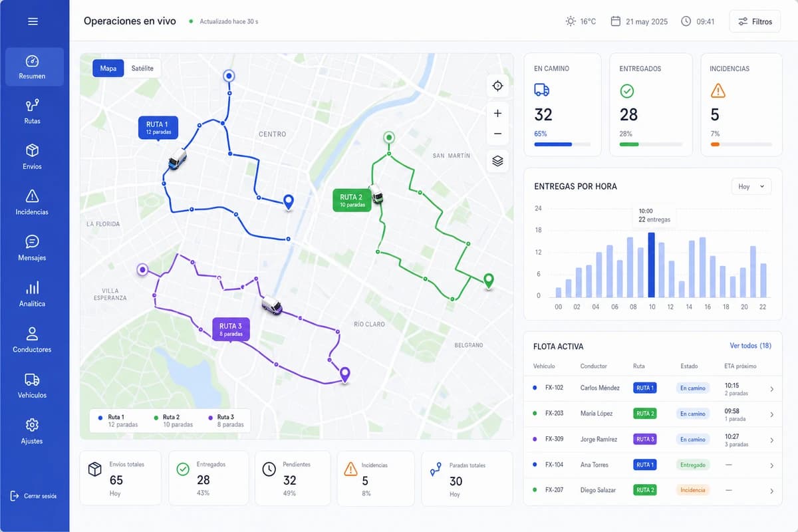Image resolution: width=798 pixels, height=532 pixels.
Task: Click the RUTA 3 map label
Action: coord(231,329)
